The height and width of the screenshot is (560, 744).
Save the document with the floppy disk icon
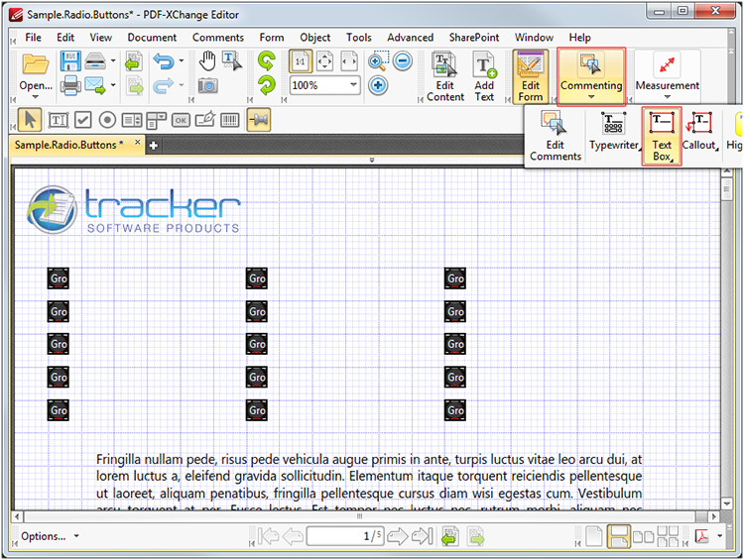click(70, 61)
